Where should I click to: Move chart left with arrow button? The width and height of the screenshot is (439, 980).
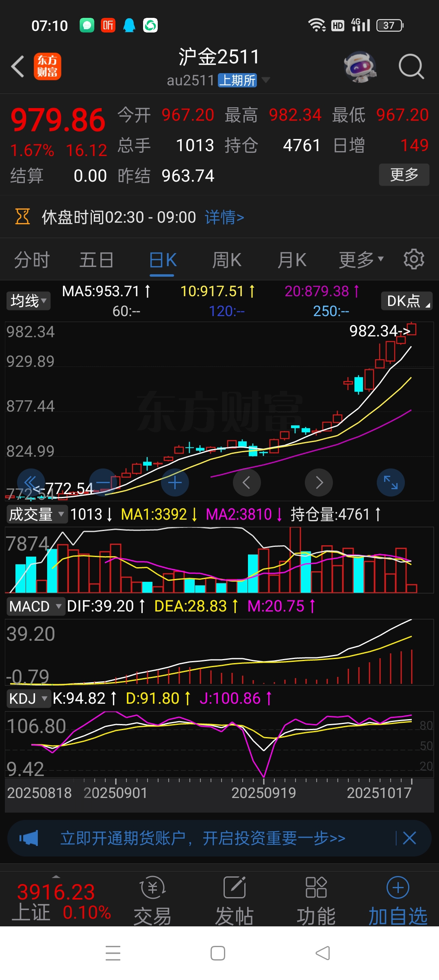tap(247, 483)
